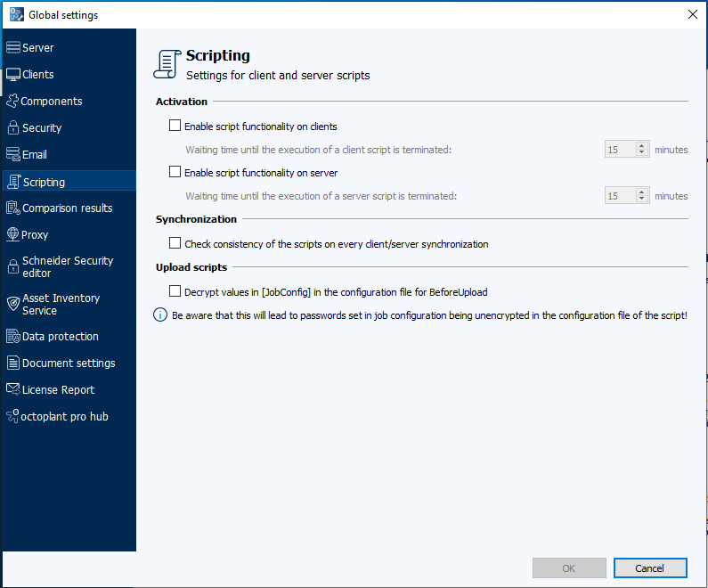Click the Upload scripts section heading

pyautogui.click(x=191, y=267)
